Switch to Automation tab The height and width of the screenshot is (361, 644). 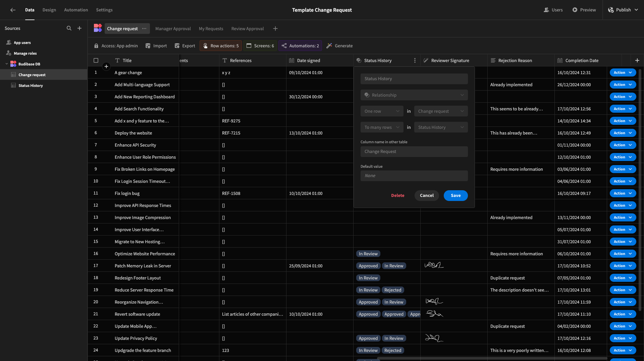76,10
